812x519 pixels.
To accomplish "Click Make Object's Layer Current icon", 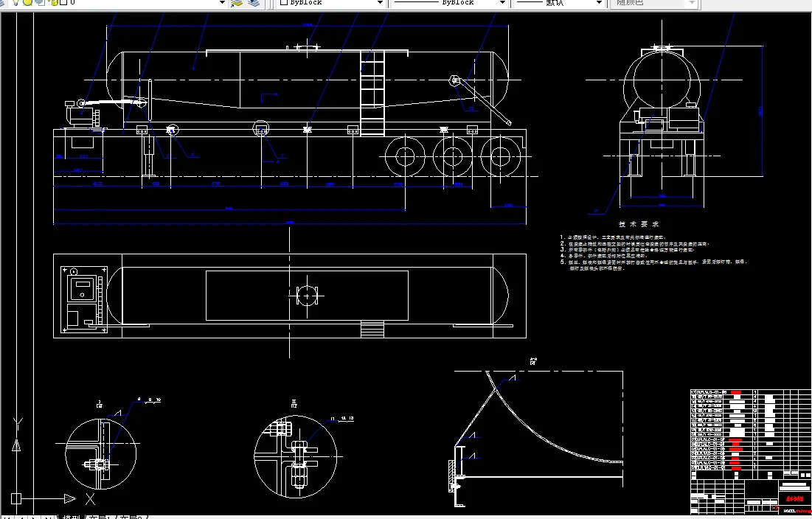I will [237, 3].
